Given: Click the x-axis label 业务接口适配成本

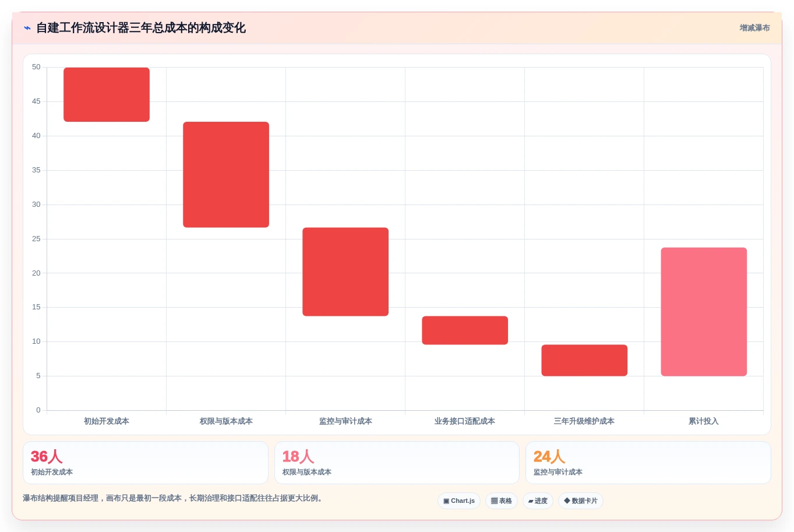Looking at the screenshot, I should (x=465, y=421).
